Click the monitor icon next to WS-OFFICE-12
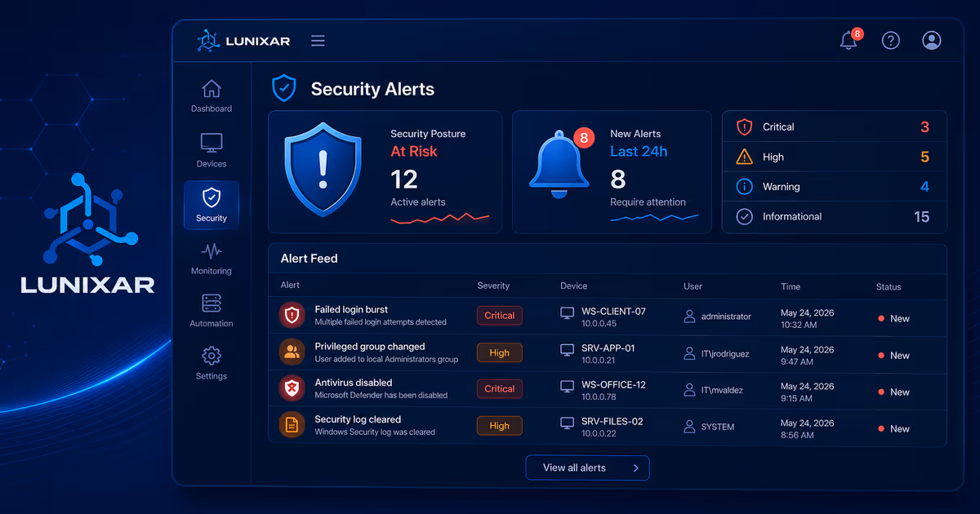This screenshot has width=980, height=514. pos(567,386)
